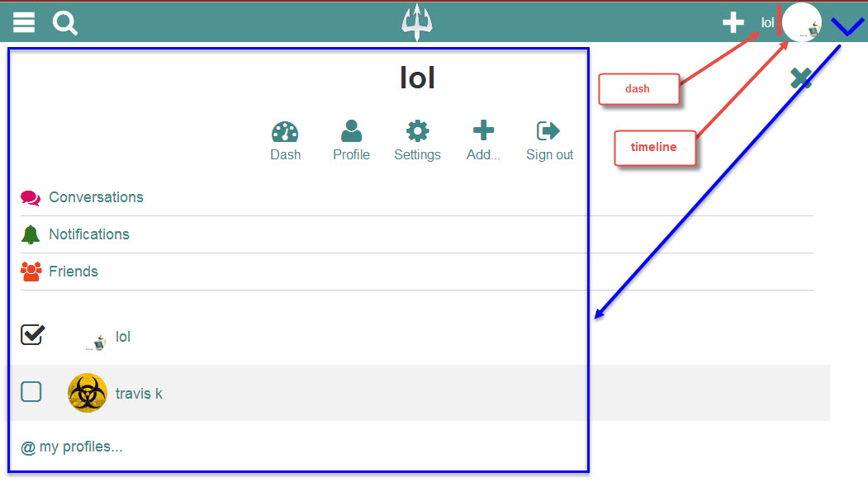Open the Settings gear icon
The width and height of the screenshot is (868, 501).
417,131
